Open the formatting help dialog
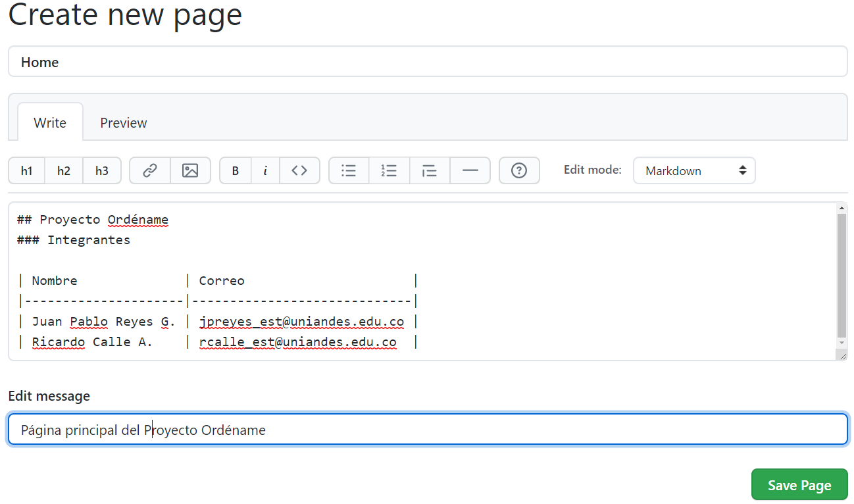Screen dimensions: 854x504 tap(519, 170)
